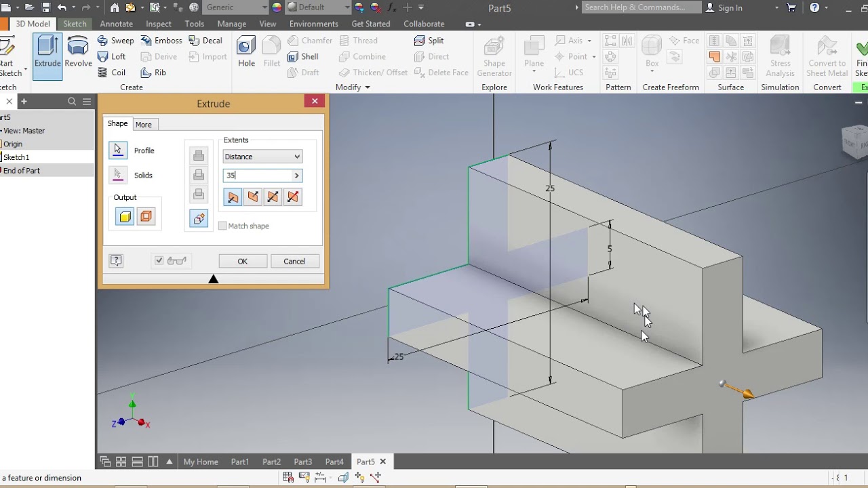Viewport: 868px width, 488px height.
Task: Select Direction 1 extrude option
Action: [233, 197]
